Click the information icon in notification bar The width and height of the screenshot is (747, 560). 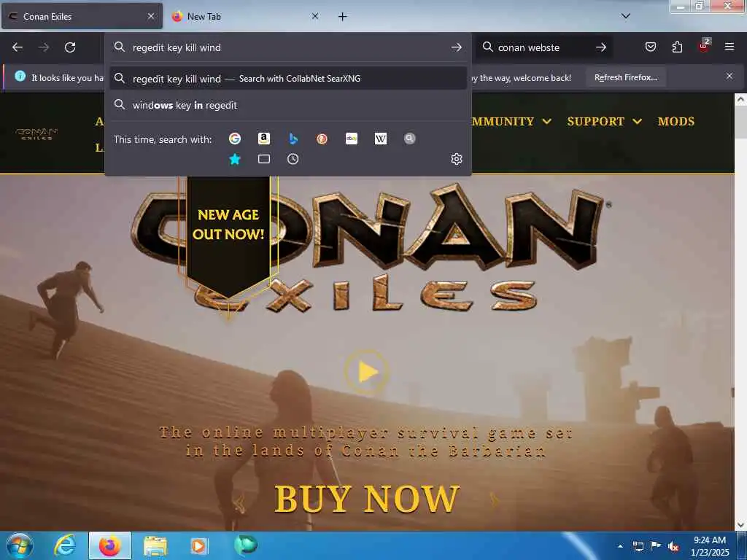tap(20, 76)
